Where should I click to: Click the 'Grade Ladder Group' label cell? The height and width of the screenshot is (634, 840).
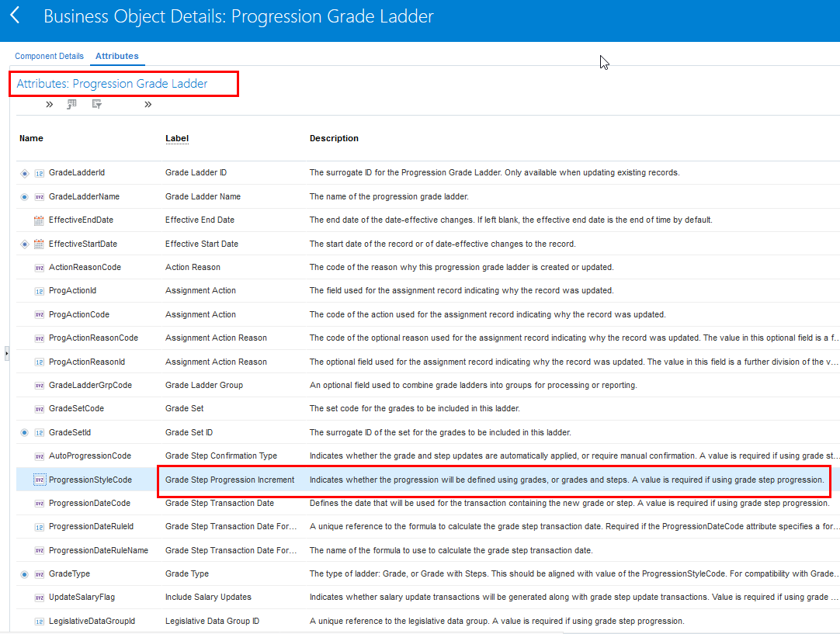[x=204, y=385]
